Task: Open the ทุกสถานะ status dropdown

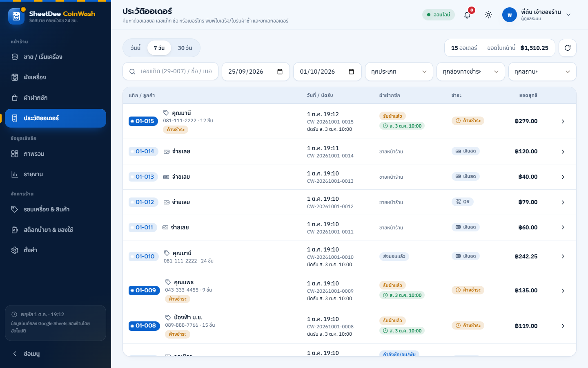Action: click(542, 72)
